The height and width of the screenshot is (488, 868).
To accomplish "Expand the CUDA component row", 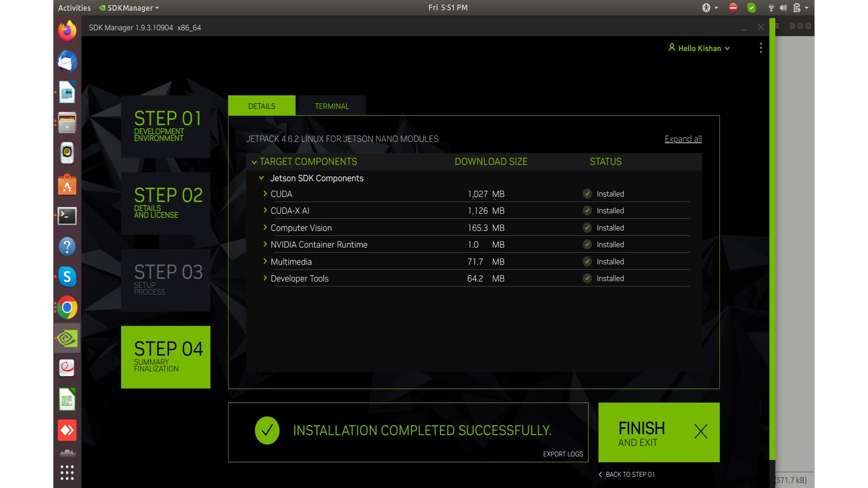I will pos(265,194).
